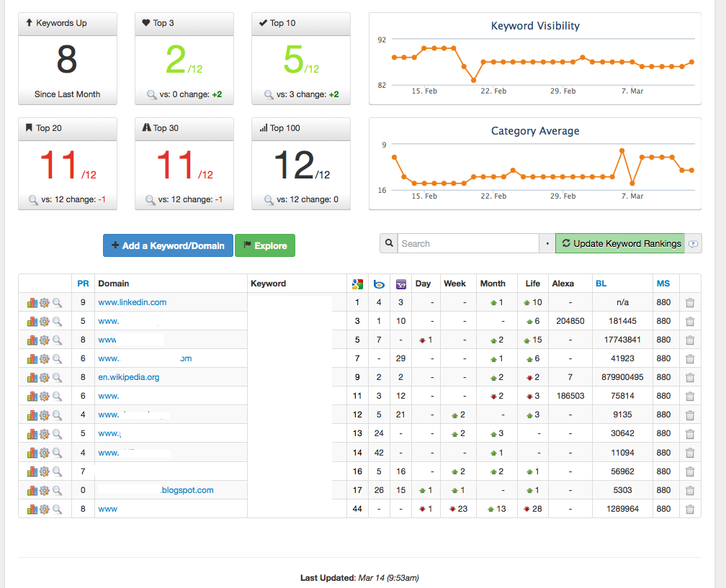Open settings gear for en.wikipedia.org row
The height and width of the screenshot is (588, 726).
(45, 378)
